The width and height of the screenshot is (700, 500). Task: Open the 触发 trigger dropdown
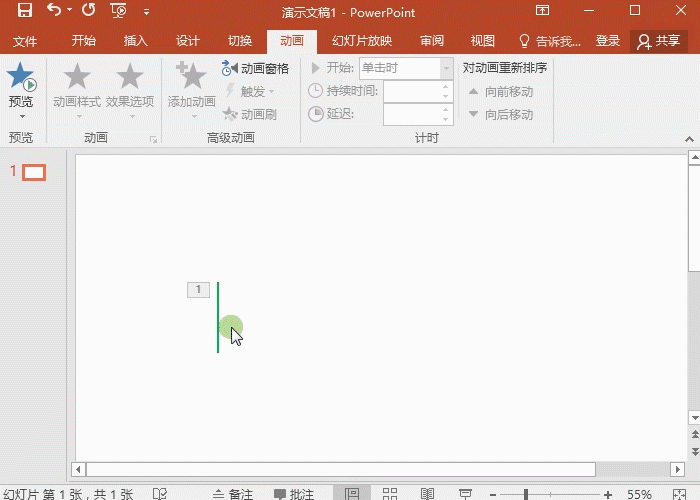coord(250,91)
